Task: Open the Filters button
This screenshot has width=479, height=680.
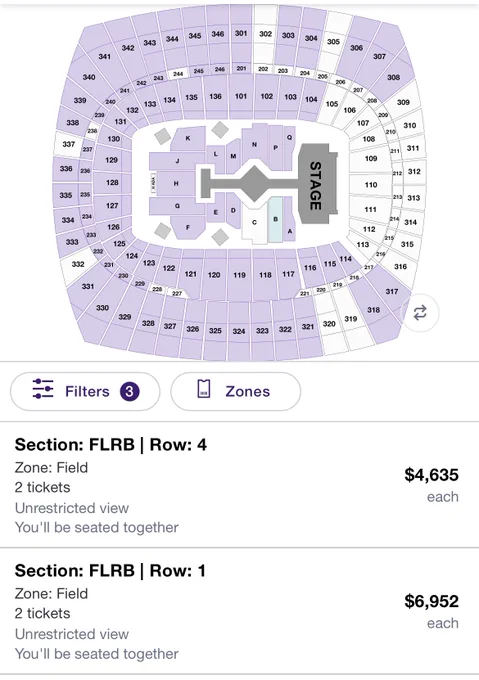Action: tap(85, 392)
